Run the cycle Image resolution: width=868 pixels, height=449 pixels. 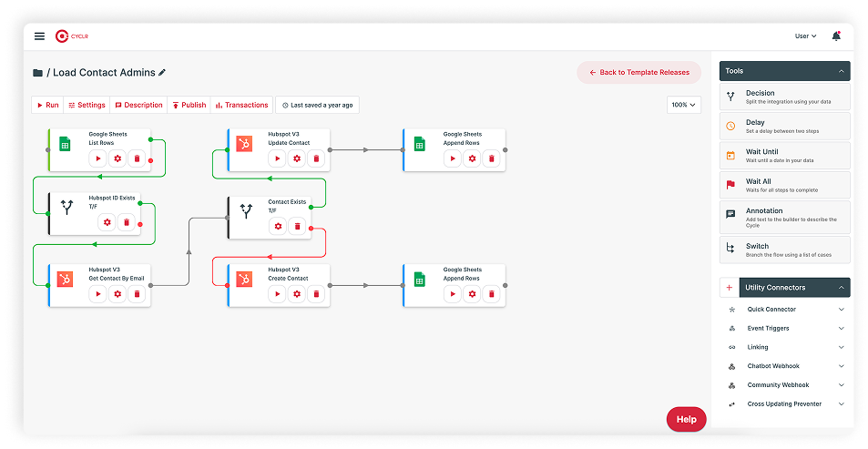47,105
